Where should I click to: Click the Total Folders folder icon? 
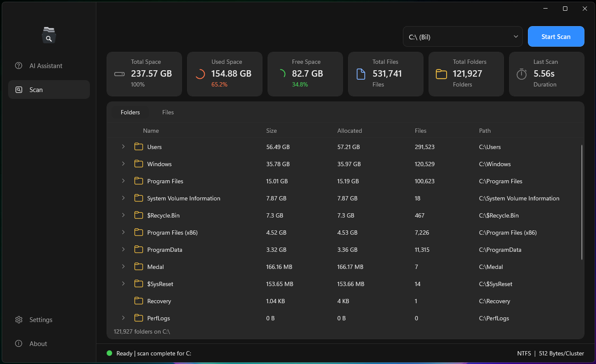click(x=441, y=74)
